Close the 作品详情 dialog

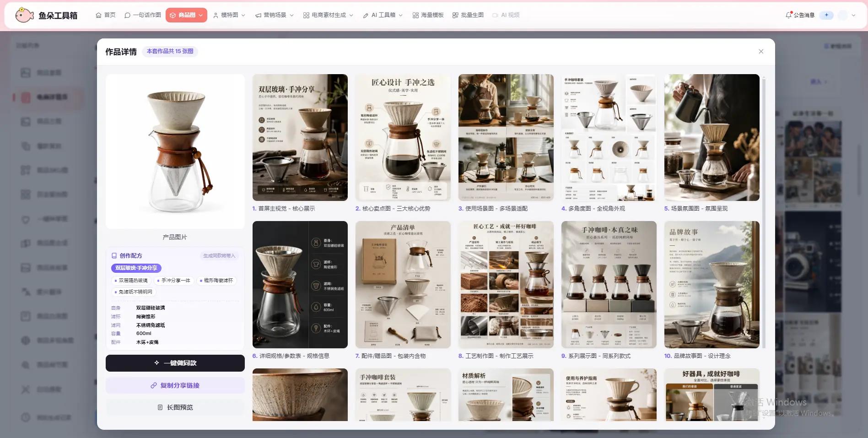point(761,51)
